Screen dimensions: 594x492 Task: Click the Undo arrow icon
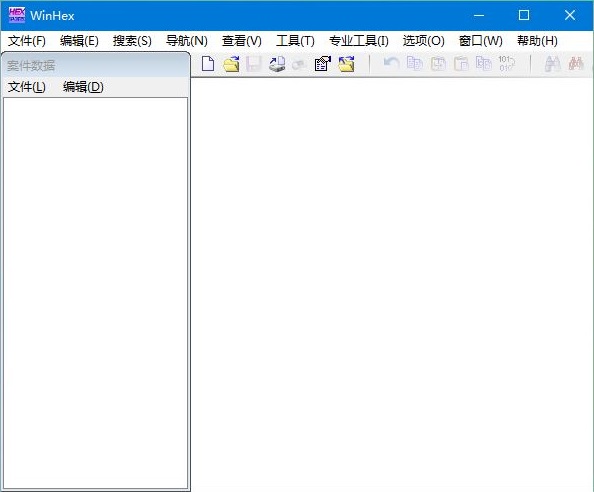(x=391, y=64)
